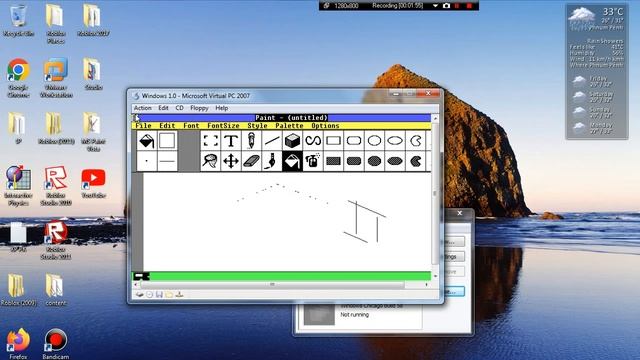The width and height of the screenshot is (640, 360).
Task: Click the shared folder status icon in Virtual PC
Action: (169, 294)
